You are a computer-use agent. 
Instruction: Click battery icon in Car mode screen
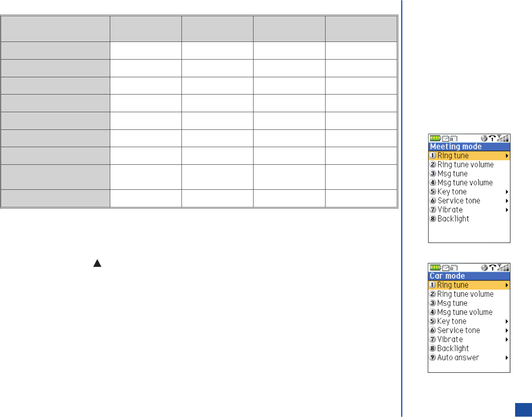click(x=435, y=268)
